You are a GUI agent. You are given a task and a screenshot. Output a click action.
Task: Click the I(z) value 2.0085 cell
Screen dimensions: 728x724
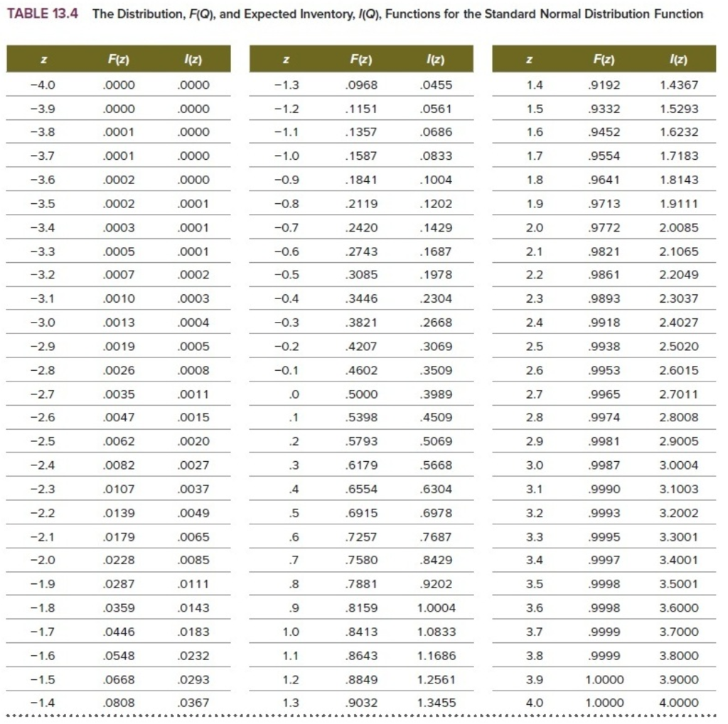point(679,227)
